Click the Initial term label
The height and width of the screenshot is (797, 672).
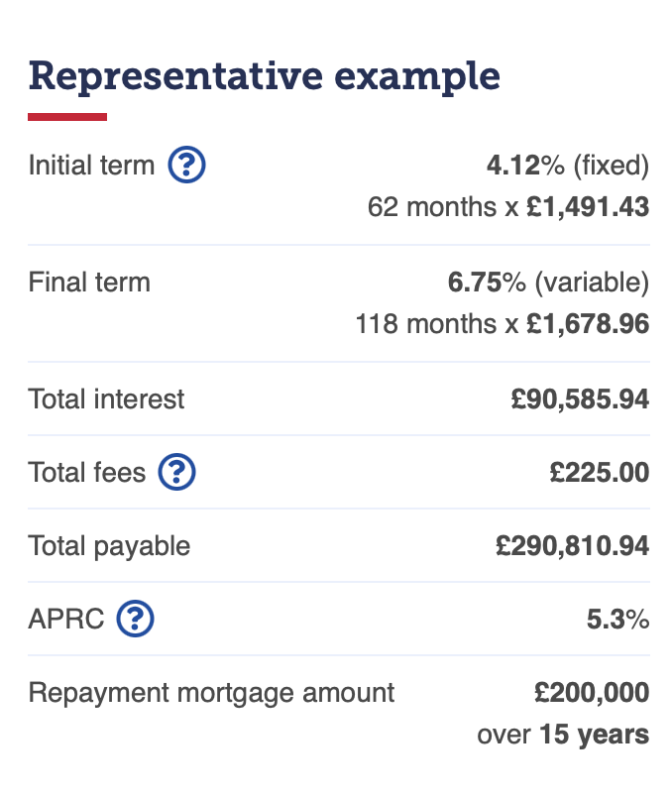tap(91, 166)
